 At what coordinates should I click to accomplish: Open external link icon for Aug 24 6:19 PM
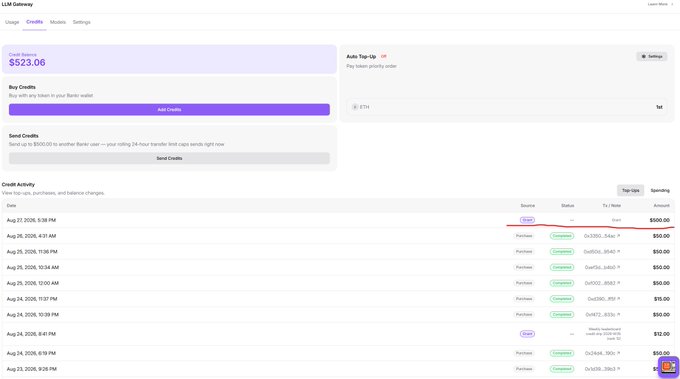point(618,353)
